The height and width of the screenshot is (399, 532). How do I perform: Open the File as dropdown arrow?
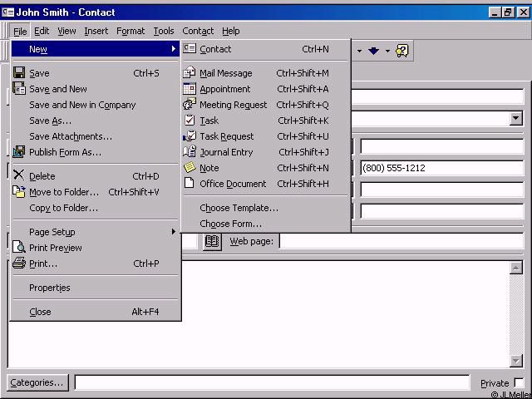(516, 118)
